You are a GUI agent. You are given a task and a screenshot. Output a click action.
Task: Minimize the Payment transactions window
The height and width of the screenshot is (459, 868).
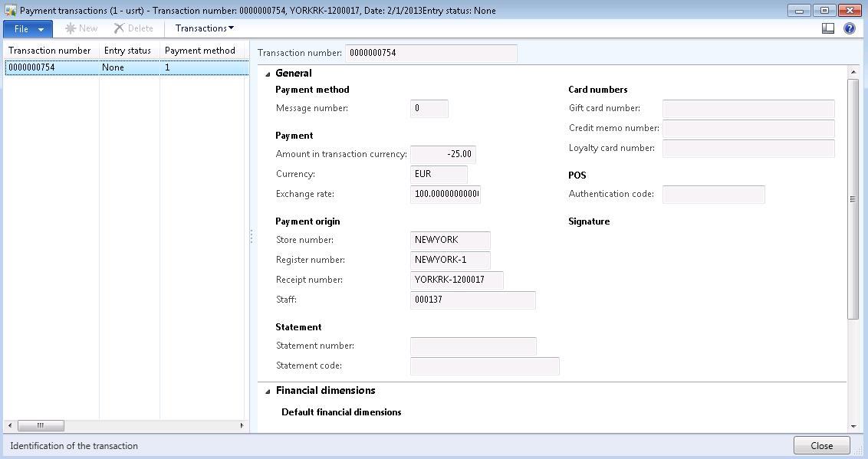pyautogui.click(x=799, y=11)
